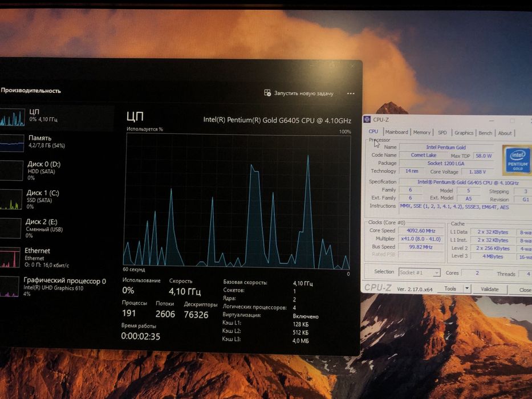Click the Max TDP 58.0 W value
The height and width of the screenshot is (399, 532).
[483, 156]
